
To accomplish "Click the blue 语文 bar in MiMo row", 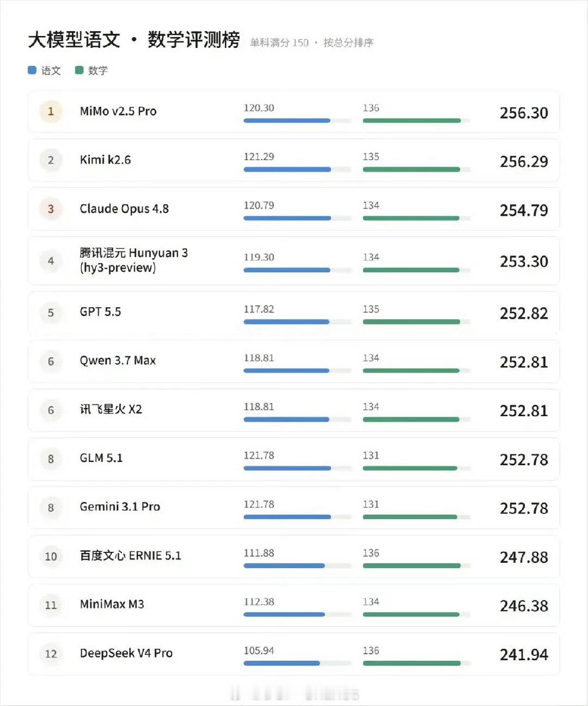I will pyautogui.click(x=287, y=120).
